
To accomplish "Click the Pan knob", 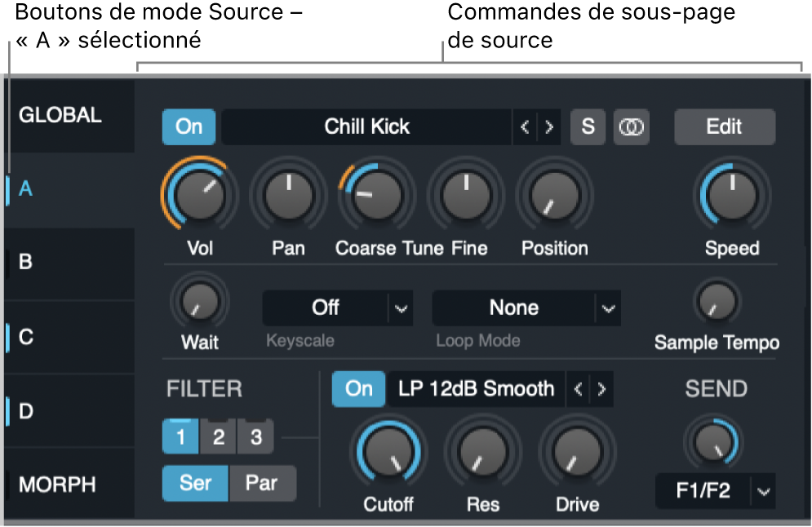I will (x=289, y=196).
